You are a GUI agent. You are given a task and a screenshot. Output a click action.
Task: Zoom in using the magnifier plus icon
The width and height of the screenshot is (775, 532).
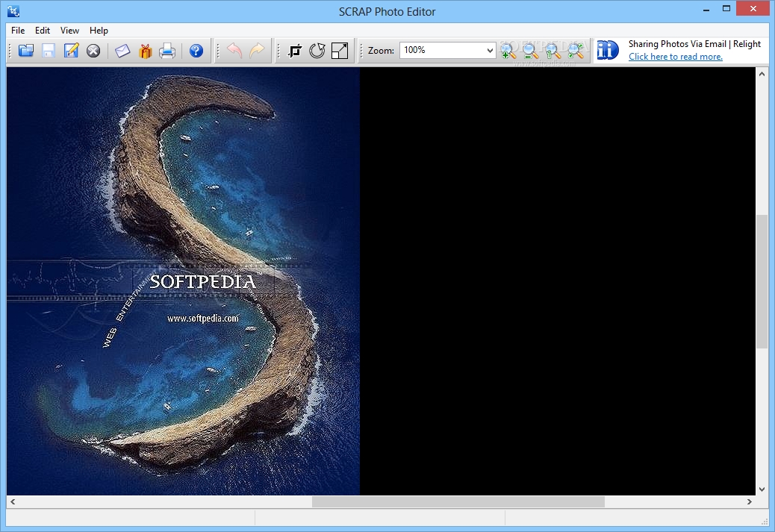point(508,51)
